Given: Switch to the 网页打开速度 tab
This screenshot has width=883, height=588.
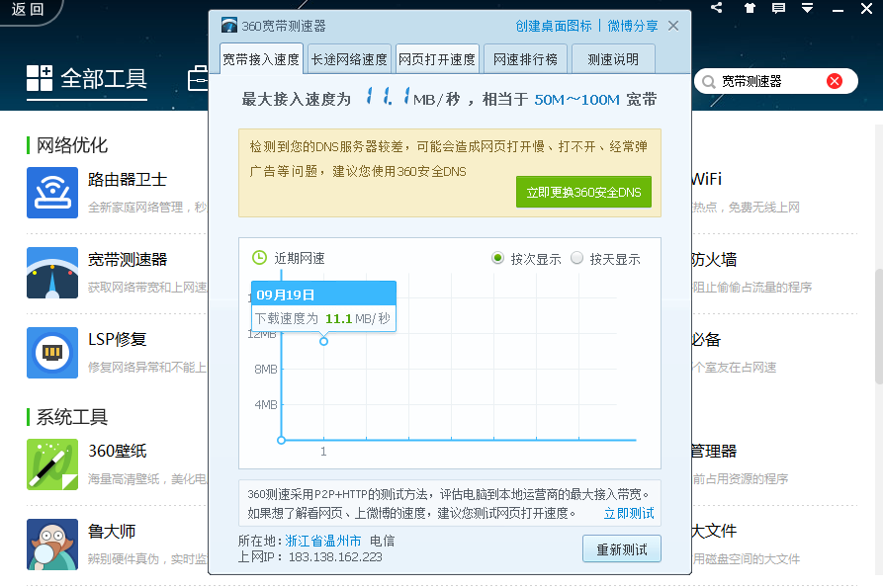Looking at the screenshot, I should pyautogui.click(x=437, y=58).
